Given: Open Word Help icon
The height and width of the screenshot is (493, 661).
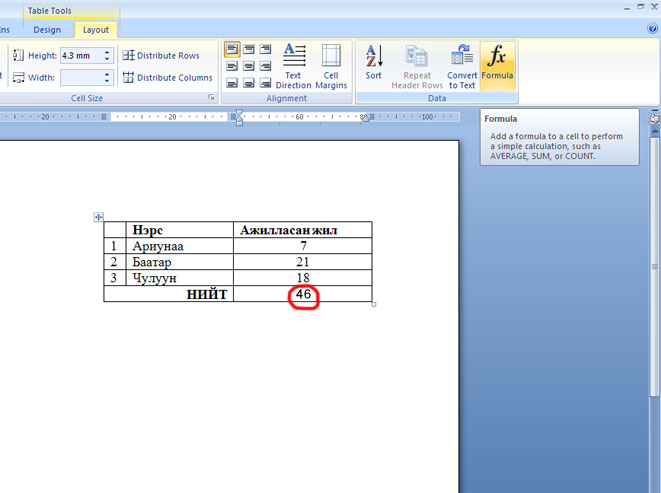Looking at the screenshot, I should 652,28.
